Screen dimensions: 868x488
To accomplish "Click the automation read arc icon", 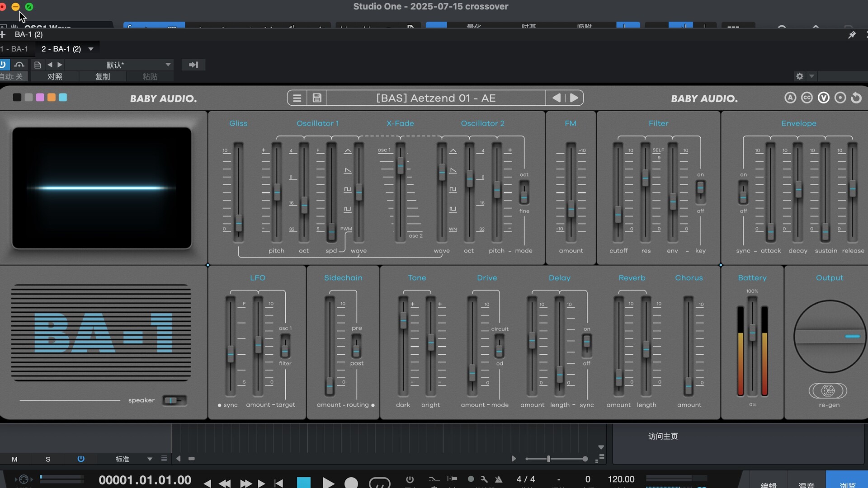I will point(19,65).
